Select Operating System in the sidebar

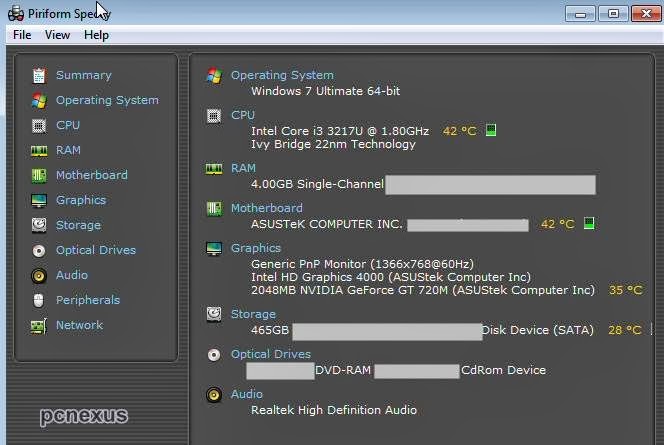coord(107,100)
